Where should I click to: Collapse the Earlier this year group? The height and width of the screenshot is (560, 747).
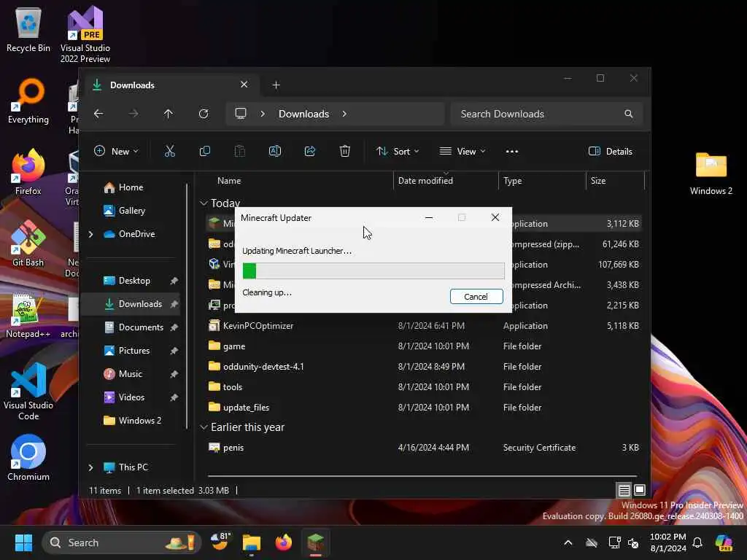coord(204,427)
